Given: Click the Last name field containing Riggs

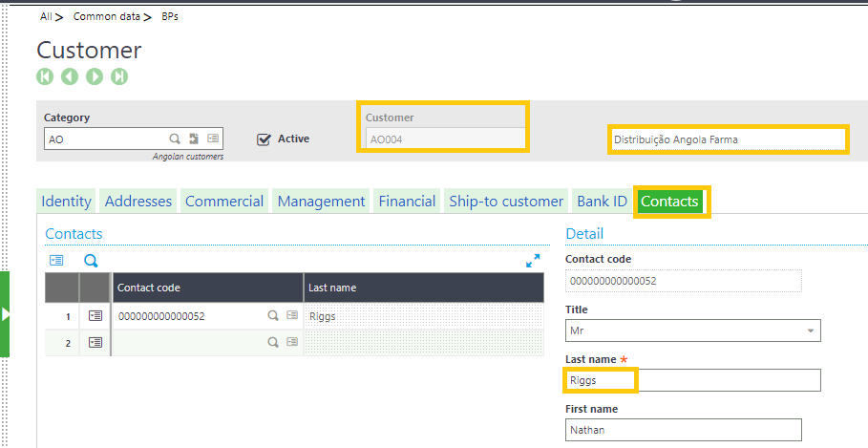Looking at the screenshot, I should tap(693, 380).
